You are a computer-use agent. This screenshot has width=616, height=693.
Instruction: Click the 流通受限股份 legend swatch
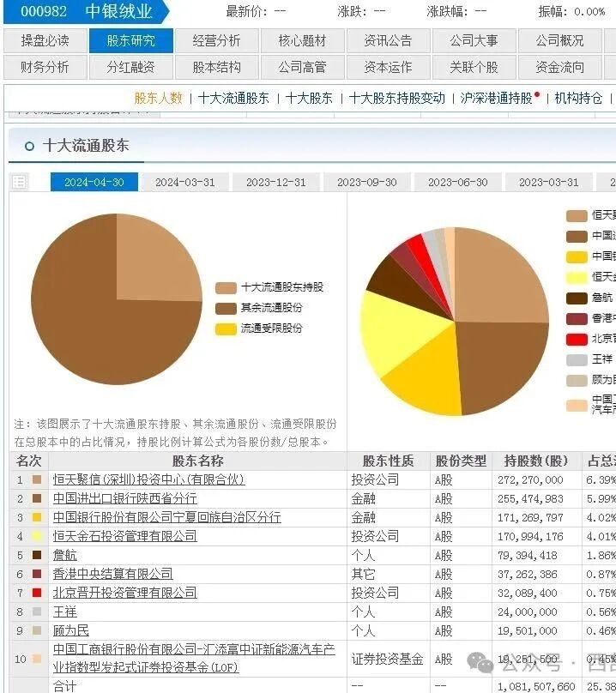[226, 329]
